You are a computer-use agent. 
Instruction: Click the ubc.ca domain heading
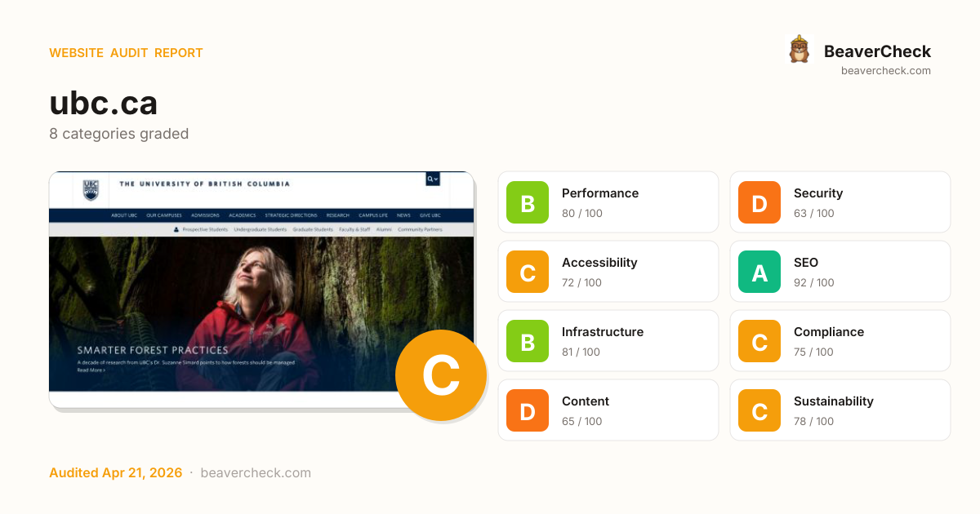pos(104,104)
